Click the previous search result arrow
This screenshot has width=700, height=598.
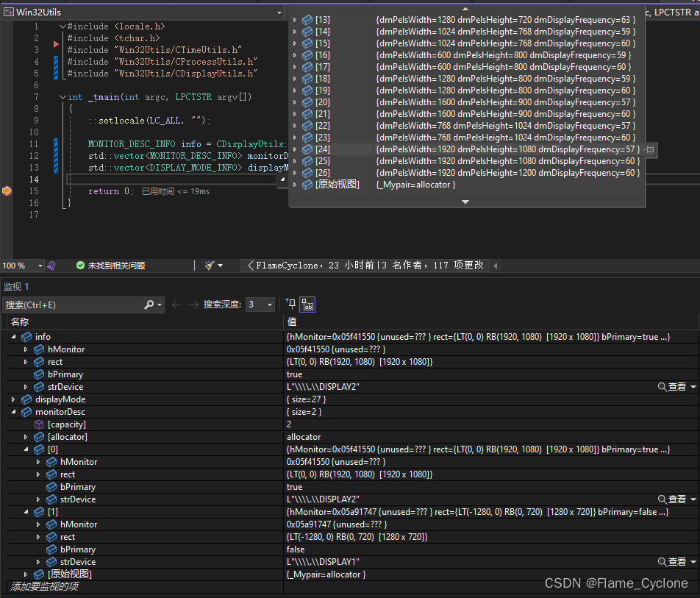point(176,305)
